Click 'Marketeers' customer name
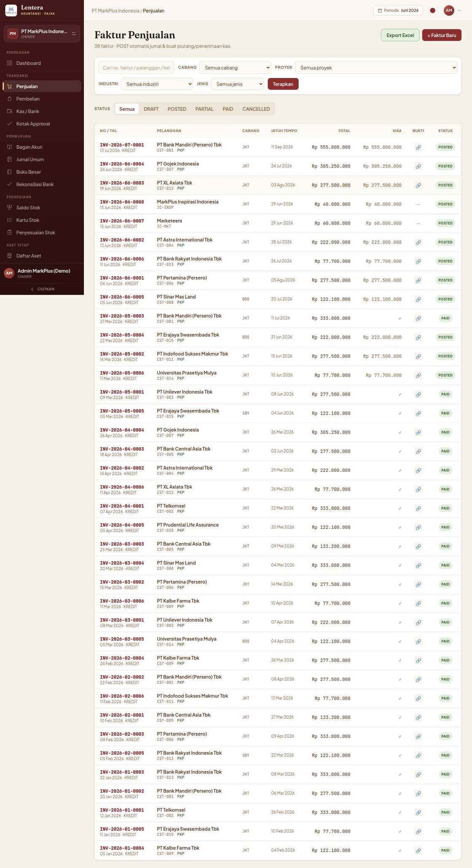This screenshot has height=868, width=472. (169, 221)
